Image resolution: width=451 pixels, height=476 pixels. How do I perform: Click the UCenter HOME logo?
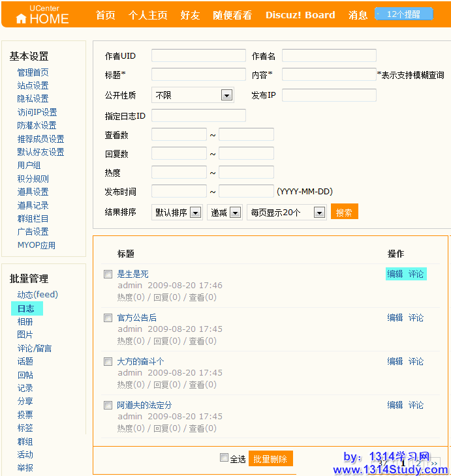coord(41,15)
